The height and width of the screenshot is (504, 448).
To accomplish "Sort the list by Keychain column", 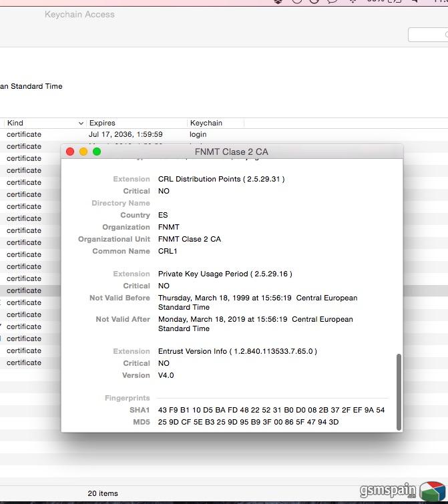I will [216, 123].
